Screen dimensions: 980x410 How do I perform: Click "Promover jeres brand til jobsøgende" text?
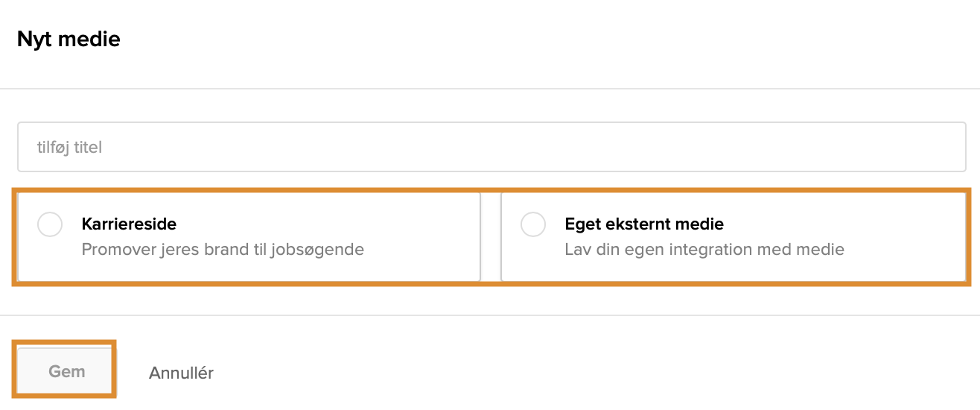click(223, 249)
